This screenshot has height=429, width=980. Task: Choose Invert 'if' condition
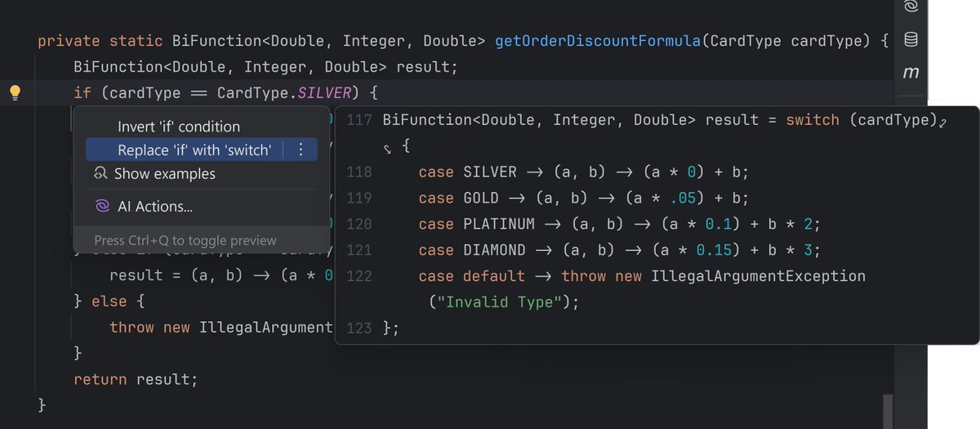click(179, 127)
